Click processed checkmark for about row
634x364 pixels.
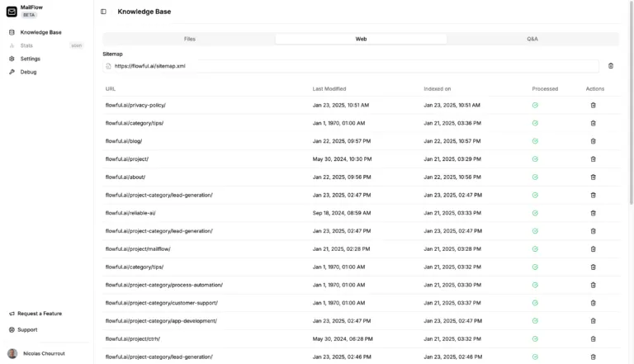point(535,177)
